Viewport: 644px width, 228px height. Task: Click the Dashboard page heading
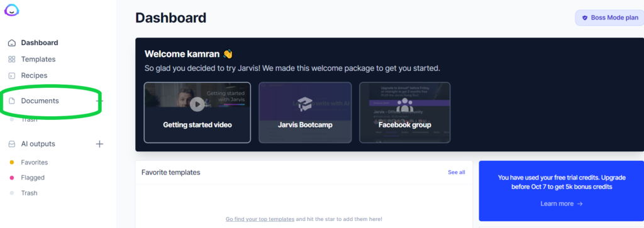pyautogui.click(x=171, y=18)
